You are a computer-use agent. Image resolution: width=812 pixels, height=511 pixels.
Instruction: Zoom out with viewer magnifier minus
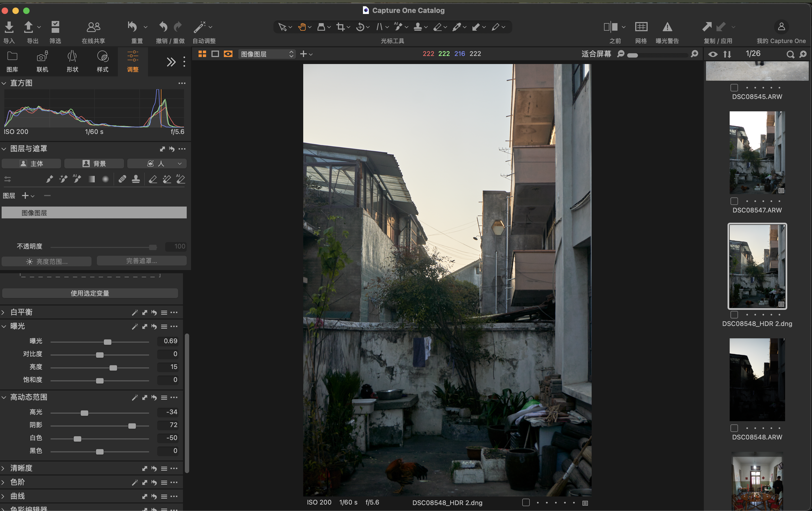point(620,54)
